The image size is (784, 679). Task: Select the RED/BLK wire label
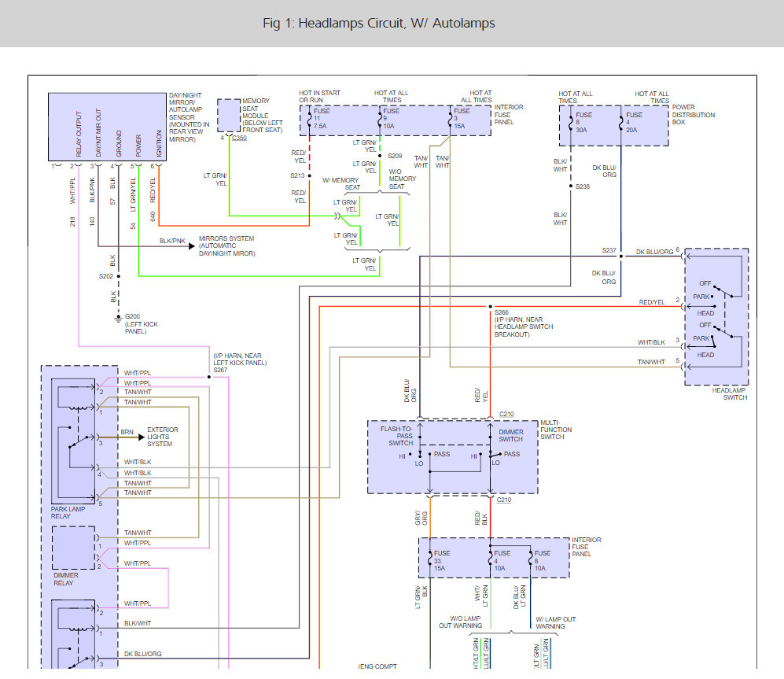(480, 518)
